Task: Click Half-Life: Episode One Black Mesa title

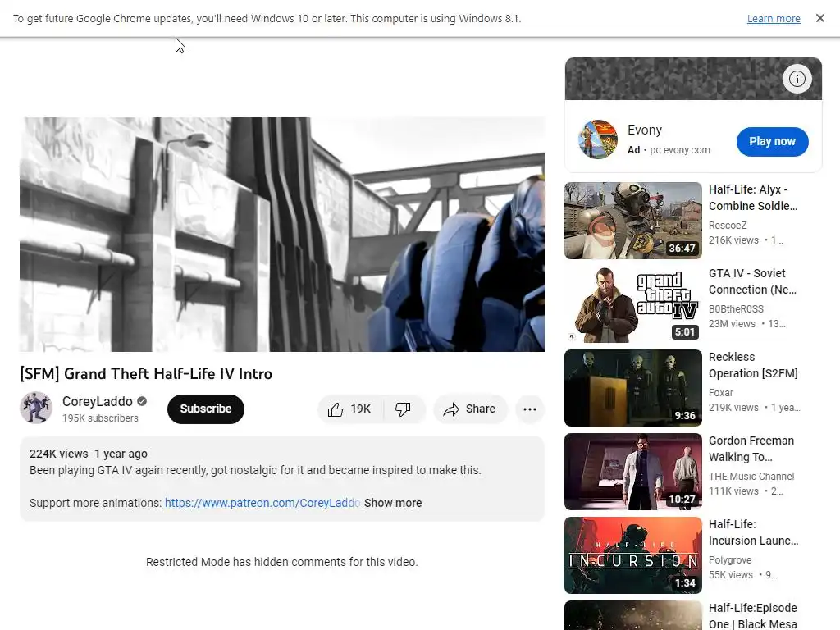Action: 753,616
